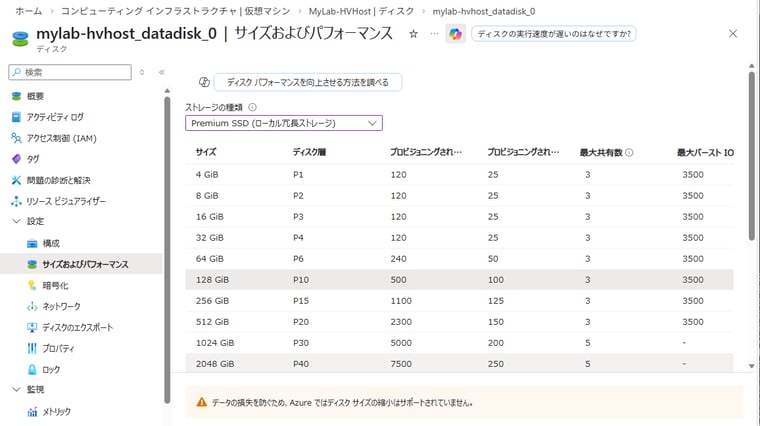The image size is (760, 426).
Task: Click the ネットワーク icon
Action: (32, 306)
